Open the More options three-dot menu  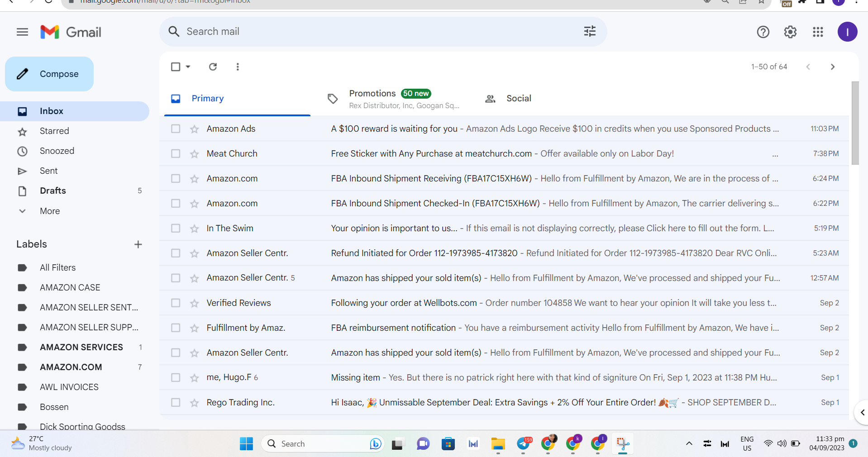click(238, 67)
